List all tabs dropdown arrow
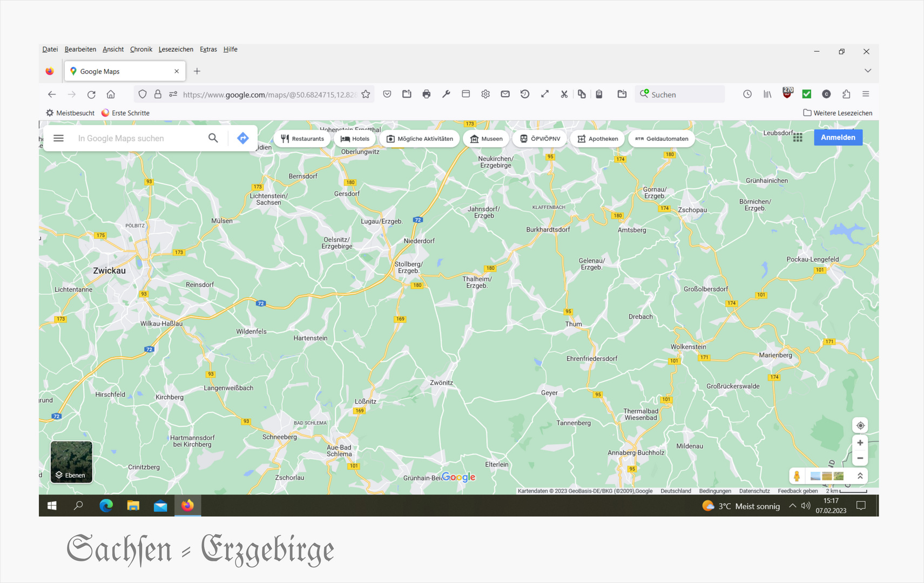The height and width of the screenshot is (583, 924). (868, 71)
